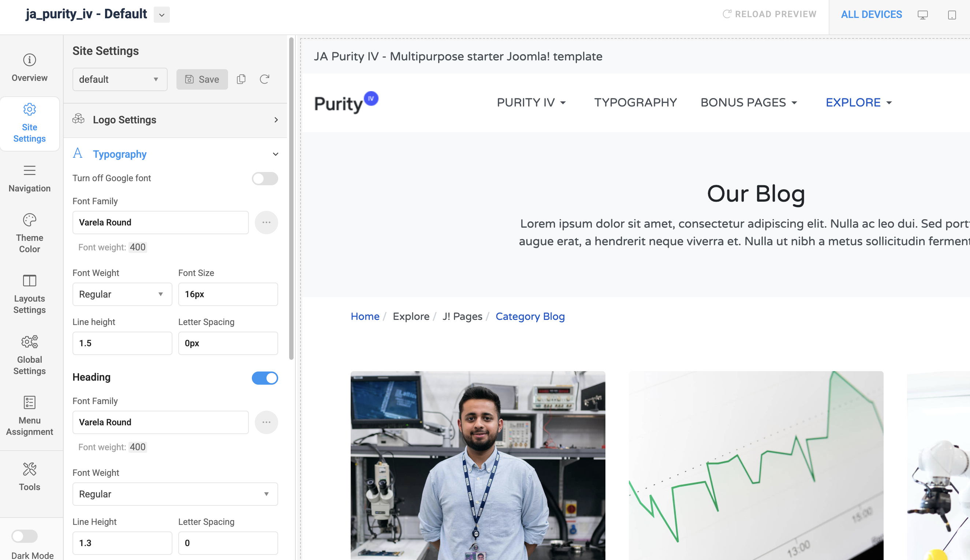This screenshot has width=970, height=560.
Task: Open Menu Assignment tab
Action: click(x=29, y=415)
